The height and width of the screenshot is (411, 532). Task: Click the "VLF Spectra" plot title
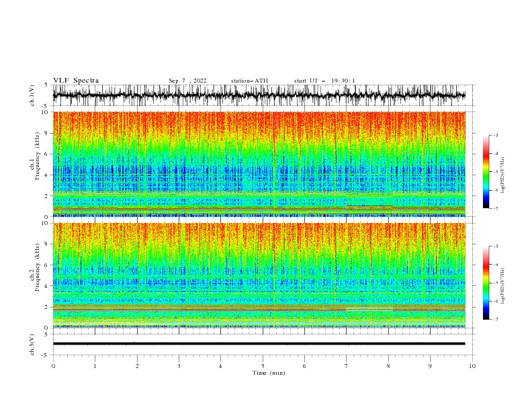[76, 81]
